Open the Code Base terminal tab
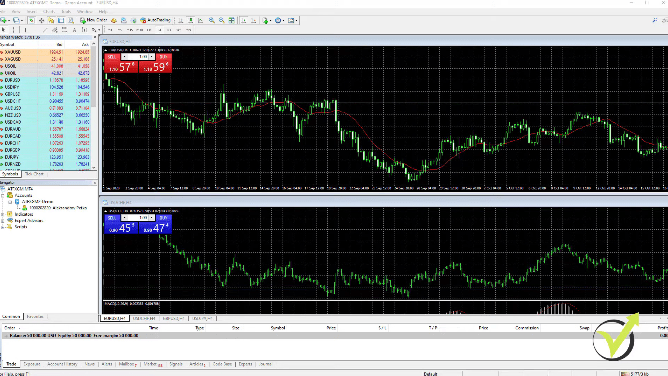 click(222, 365)
